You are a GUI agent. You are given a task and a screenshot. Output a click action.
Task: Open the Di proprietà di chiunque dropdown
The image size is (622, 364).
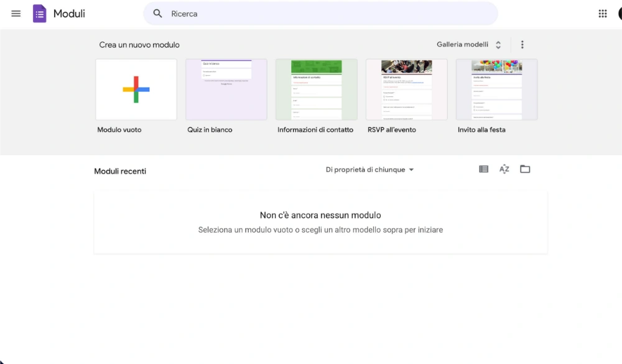tap(369, 170)
